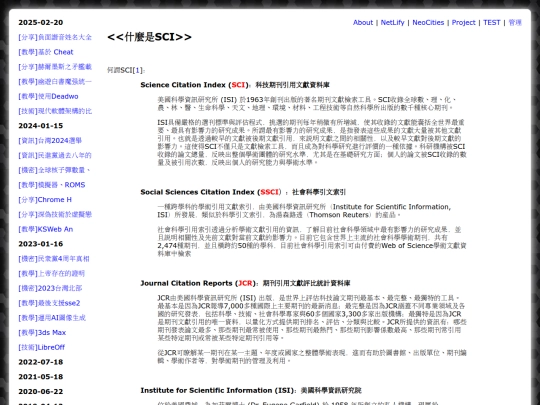Open the [技術]LibreOff article
This screenshot has width=540, height=405.
(x=42, y=347)
